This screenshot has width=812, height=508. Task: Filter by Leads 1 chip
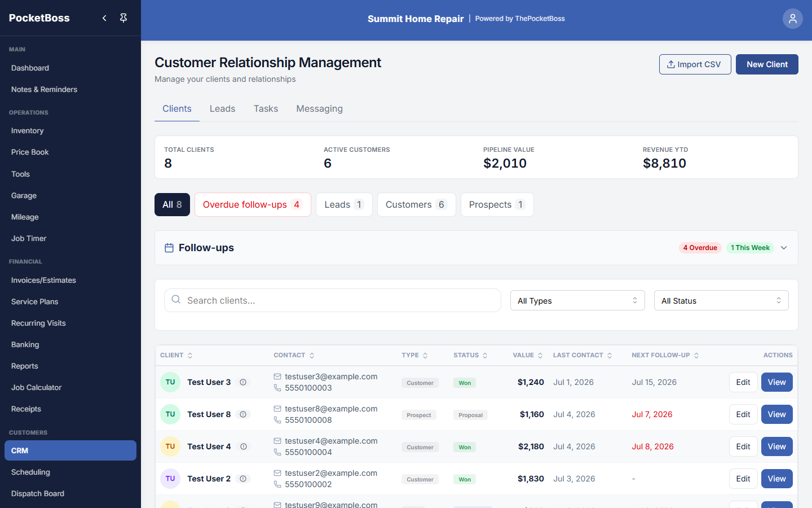[x=344, y=204]
